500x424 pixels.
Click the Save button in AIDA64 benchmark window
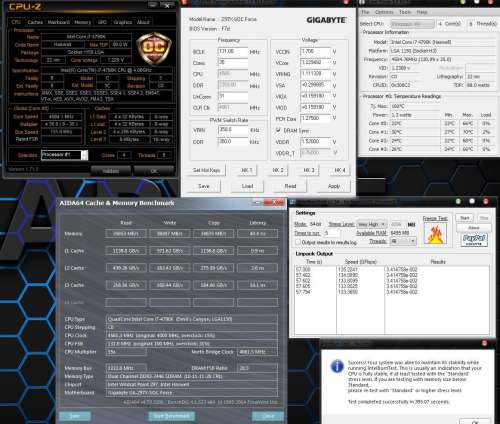(x=75, y=416)
